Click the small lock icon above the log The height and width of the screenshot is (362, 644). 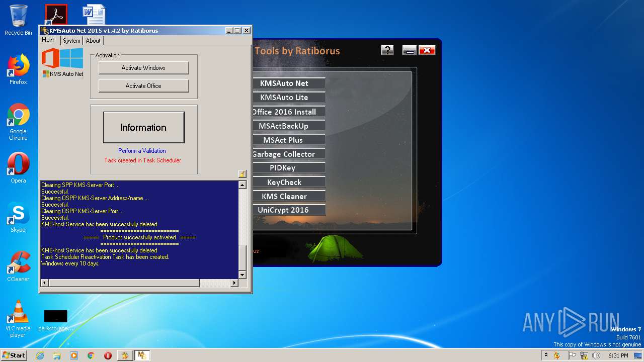242,174
